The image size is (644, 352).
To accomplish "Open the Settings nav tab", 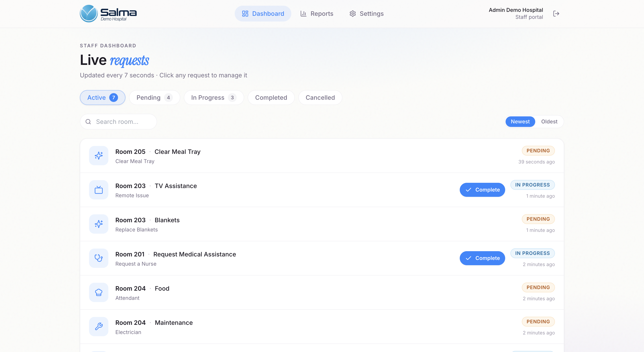I will (366, 14).
